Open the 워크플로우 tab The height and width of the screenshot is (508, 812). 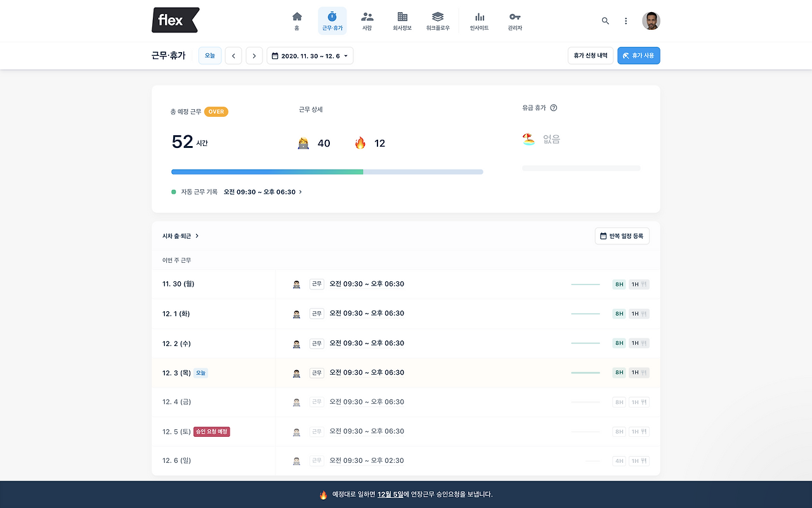(438, 21)
